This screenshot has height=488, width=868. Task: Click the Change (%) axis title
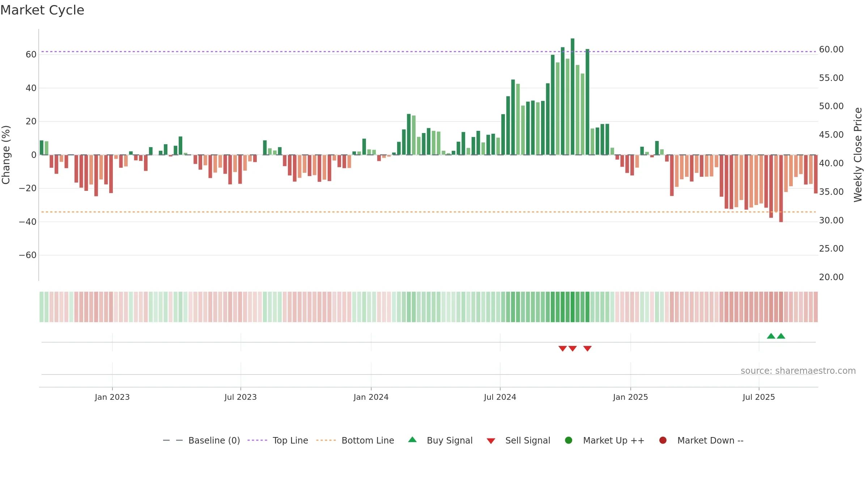[x=6, y=155]
